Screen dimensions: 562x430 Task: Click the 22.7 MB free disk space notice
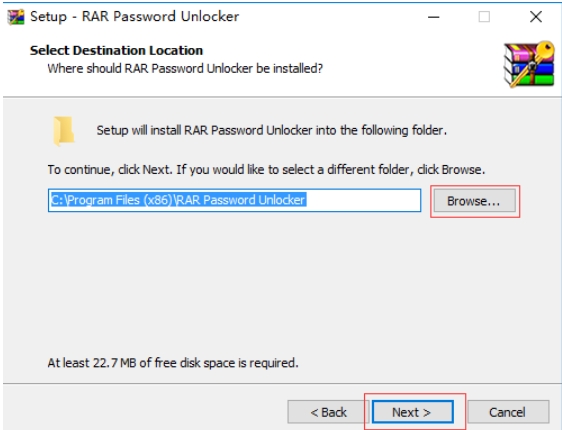173,363
